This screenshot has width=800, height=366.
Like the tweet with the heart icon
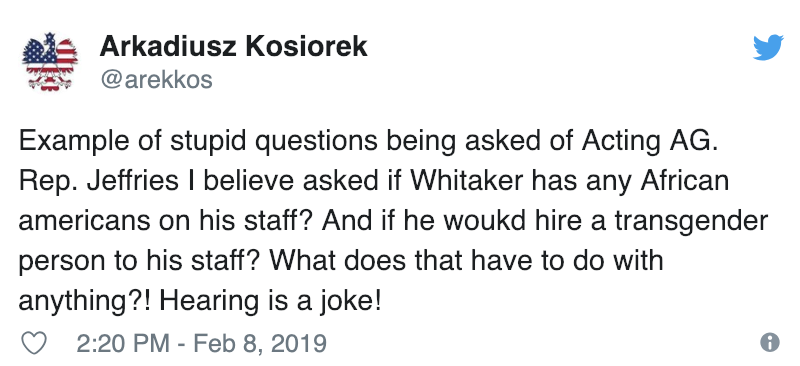click(x=34, y=343)
